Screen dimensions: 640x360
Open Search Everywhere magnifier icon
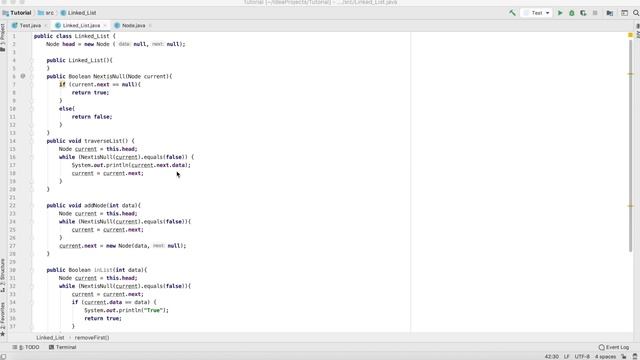coord(636,13)
